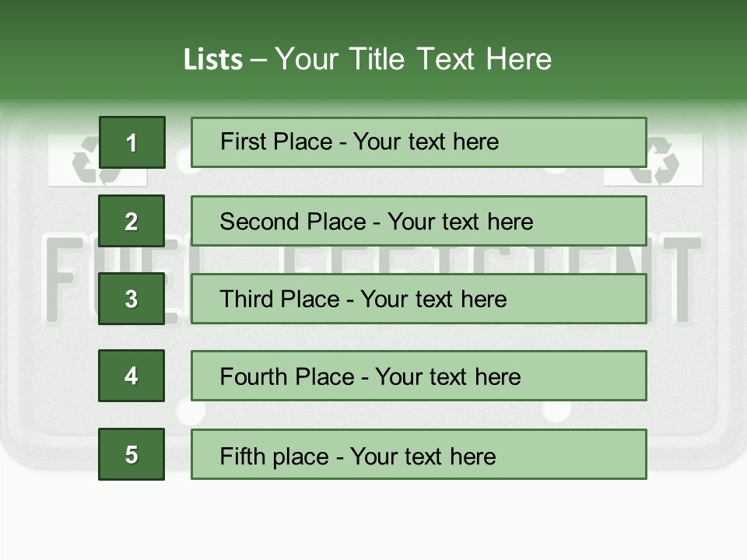The image size is (747, 560).
Task: Select the Second Place text bar
Action: 419,221
